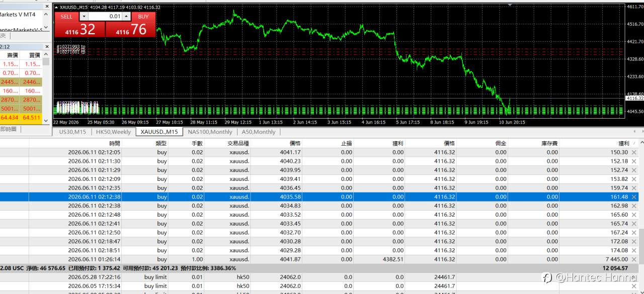The height and width of the screenshot is (294, 644).
Task: Click the Market Watch row priced 2445...
Action: tap(21, 82)
